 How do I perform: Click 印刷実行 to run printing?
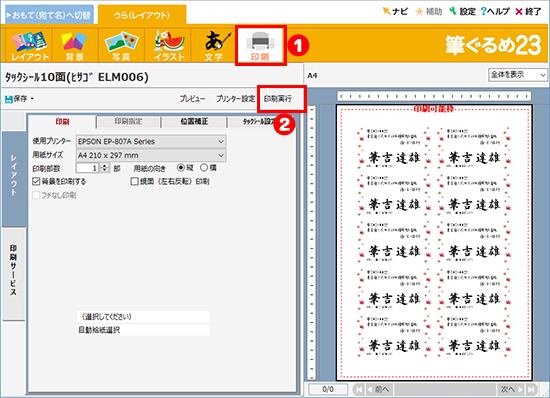tap(277, 99)
